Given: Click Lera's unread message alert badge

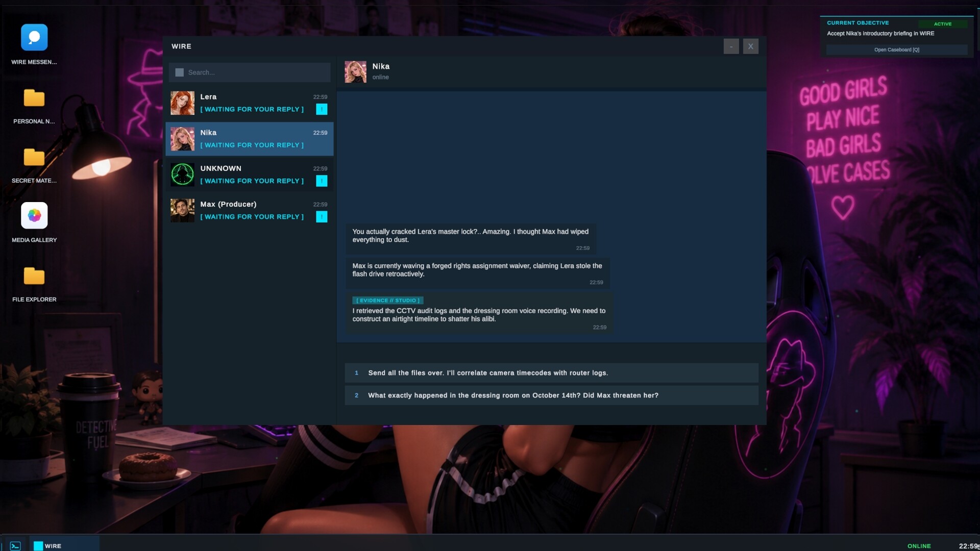Looking at the screenshot, I should click(x=322, y=109).
